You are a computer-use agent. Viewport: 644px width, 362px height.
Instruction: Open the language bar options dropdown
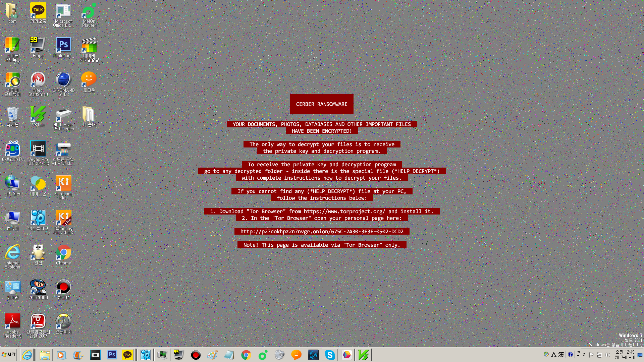click(x=578, y=355)
